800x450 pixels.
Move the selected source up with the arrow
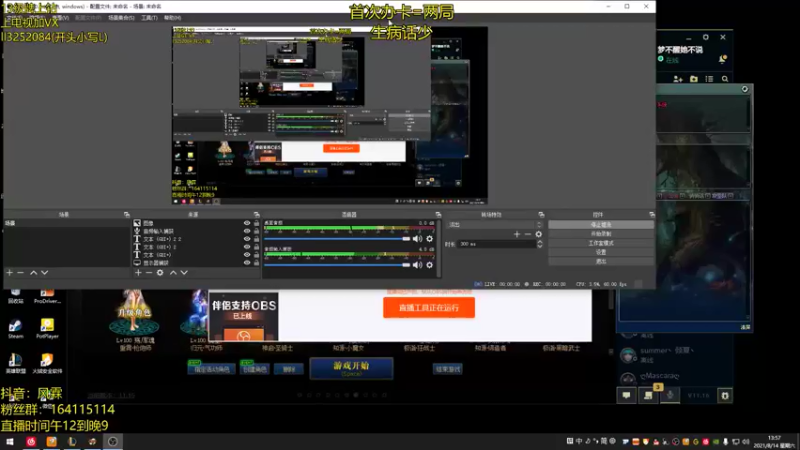pyautogui.click(x=173, y=273)
